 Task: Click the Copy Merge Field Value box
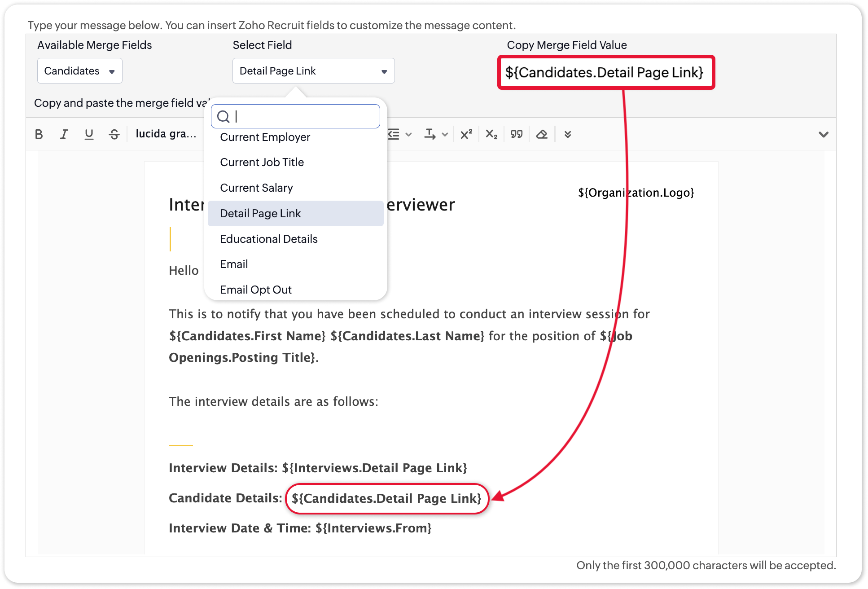(605, 73)
